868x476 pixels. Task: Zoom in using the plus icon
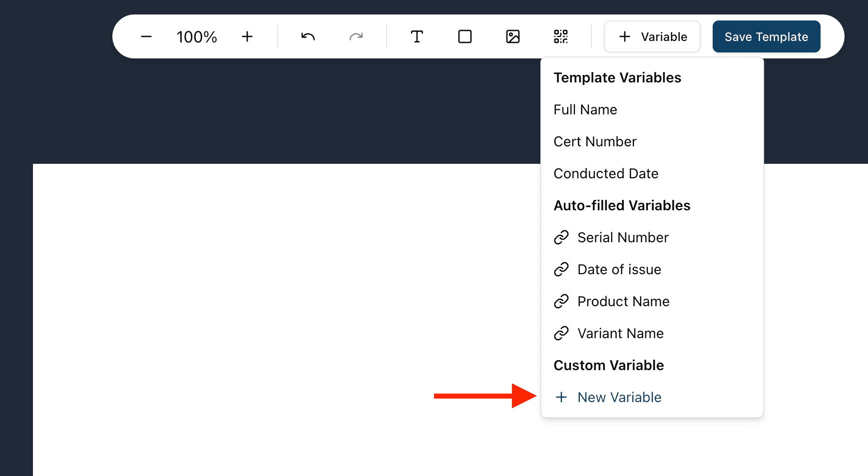pos(247,36)
